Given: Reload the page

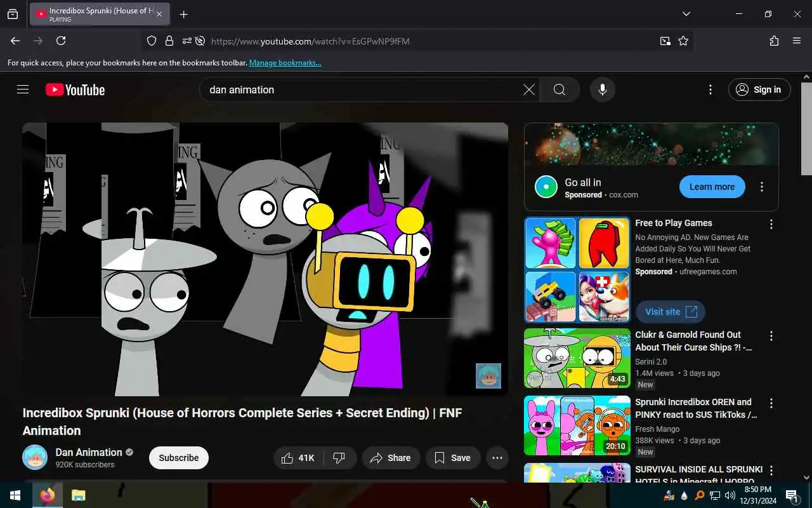Looking at the screenshot, I should coord(61,41).
